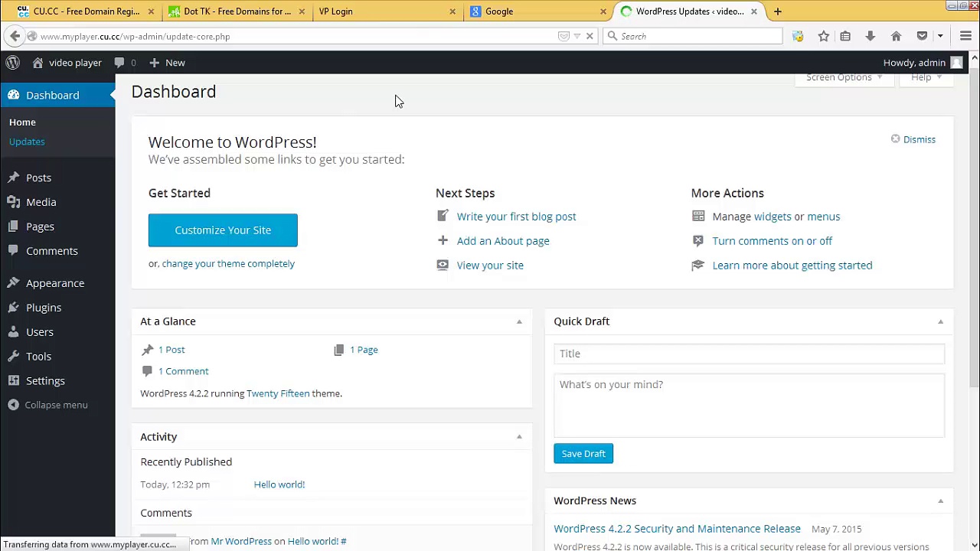
Task: Click the Tools wrench icon in sidebar
Action: pos(13,357)
